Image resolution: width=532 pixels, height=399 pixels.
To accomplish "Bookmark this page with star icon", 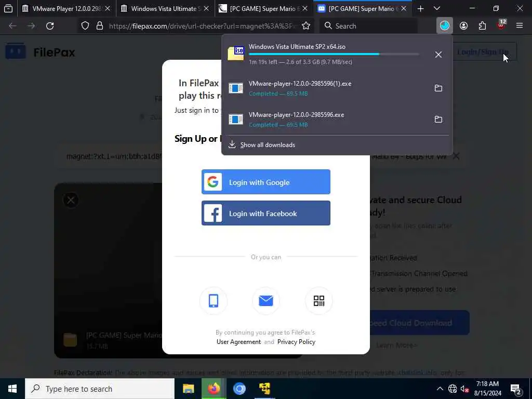I will click(305, 26).
